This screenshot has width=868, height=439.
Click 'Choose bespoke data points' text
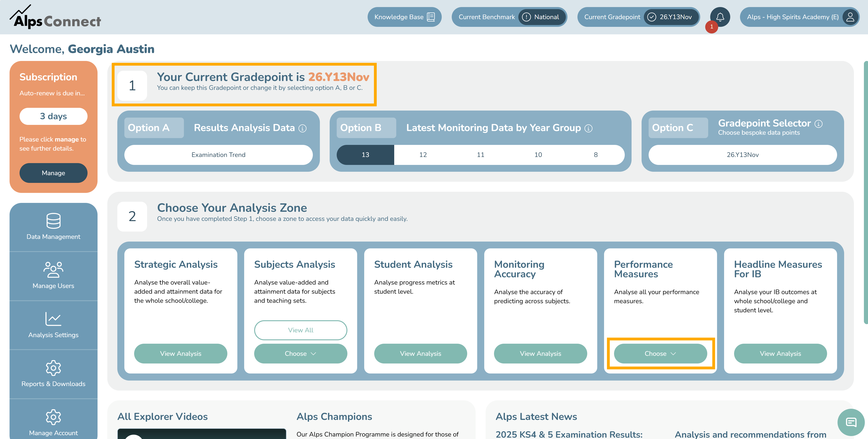759,133
